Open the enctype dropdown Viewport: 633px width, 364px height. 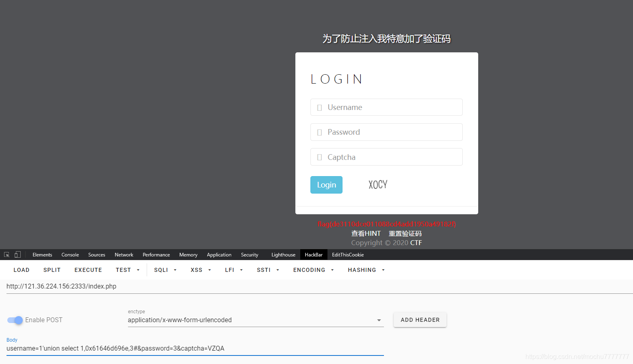click(x=256, y=320)
